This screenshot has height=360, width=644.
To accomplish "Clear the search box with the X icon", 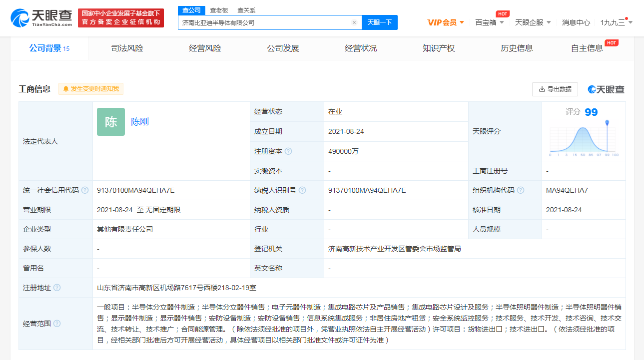I will tap(354, 22).
